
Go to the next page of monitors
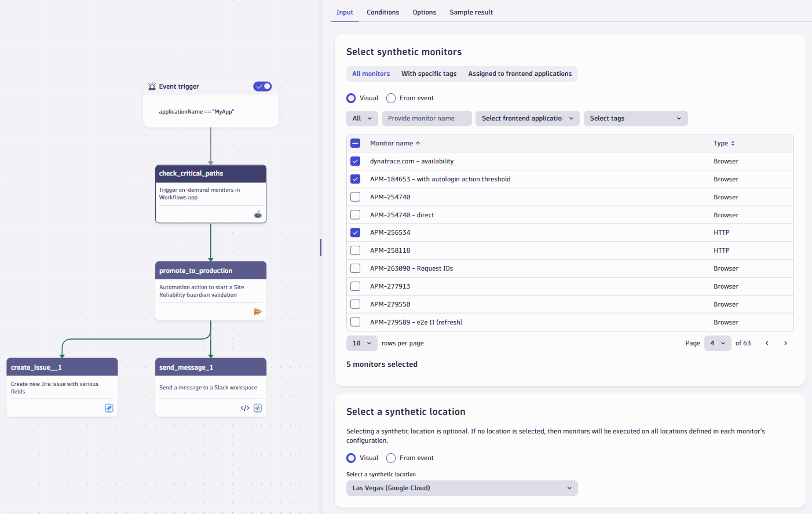785,343
